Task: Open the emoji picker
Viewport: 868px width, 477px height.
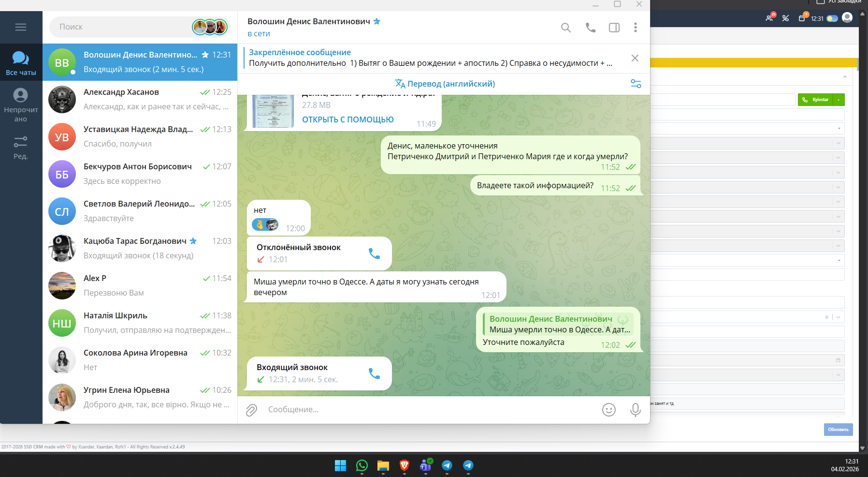Action: [609, 410]
